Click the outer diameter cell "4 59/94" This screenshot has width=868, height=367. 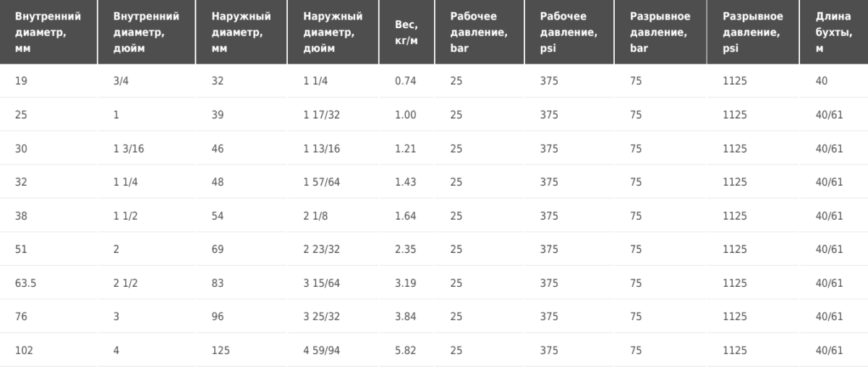tap(333, 350)
